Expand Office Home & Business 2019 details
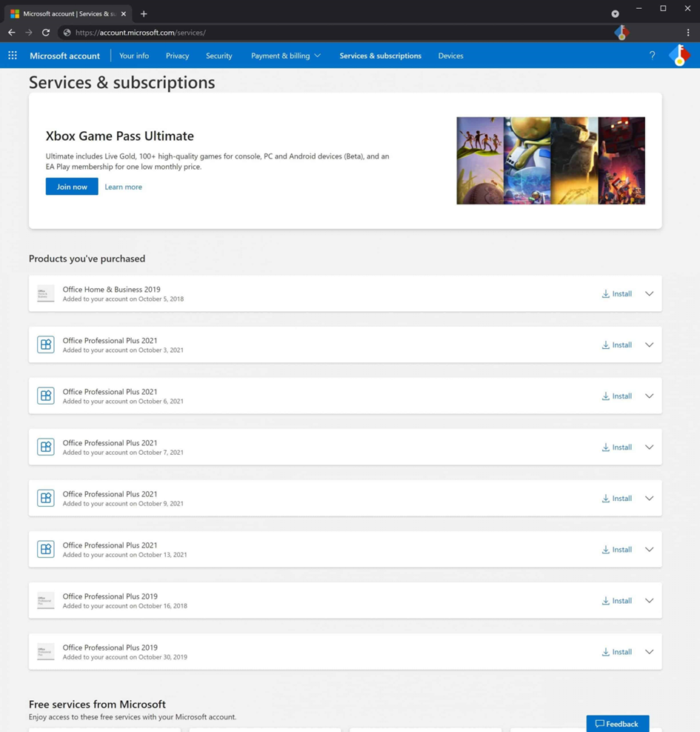The width and height of the screenshot is (700, 732). click(x=649, y=293)
